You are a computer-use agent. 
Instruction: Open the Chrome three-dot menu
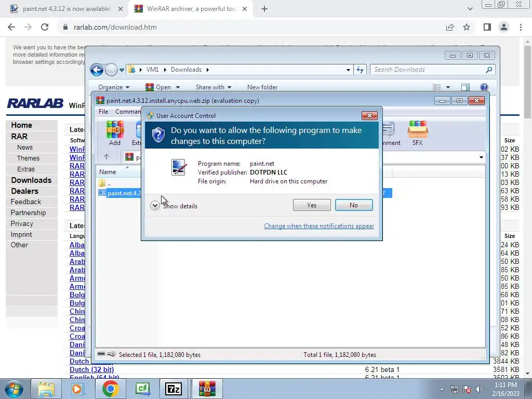coord(521,27)
